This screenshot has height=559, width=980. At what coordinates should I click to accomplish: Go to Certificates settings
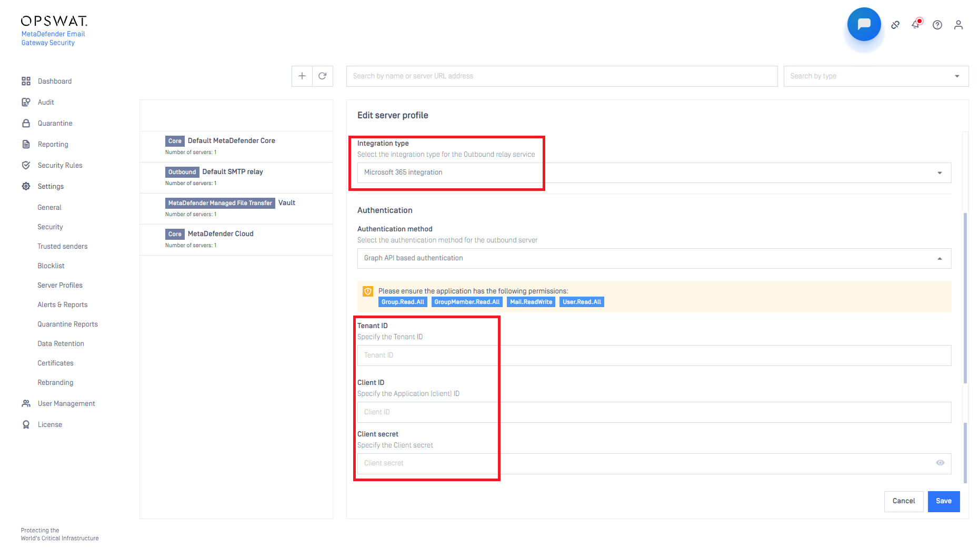click(55, 363)
